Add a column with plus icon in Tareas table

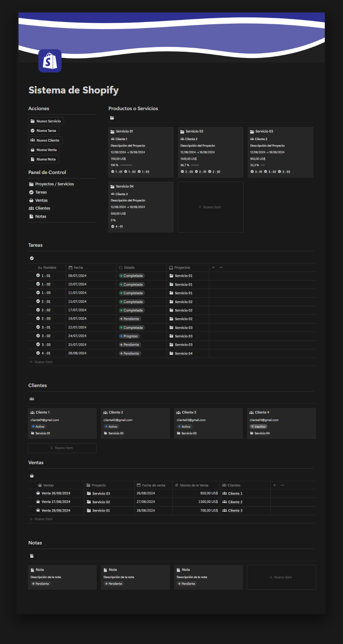click(x=213, y=267)
